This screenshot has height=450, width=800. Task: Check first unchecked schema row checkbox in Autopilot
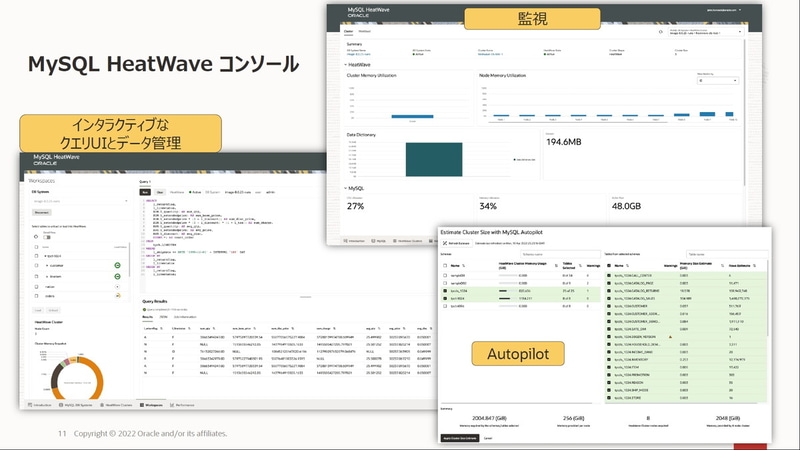445,276
